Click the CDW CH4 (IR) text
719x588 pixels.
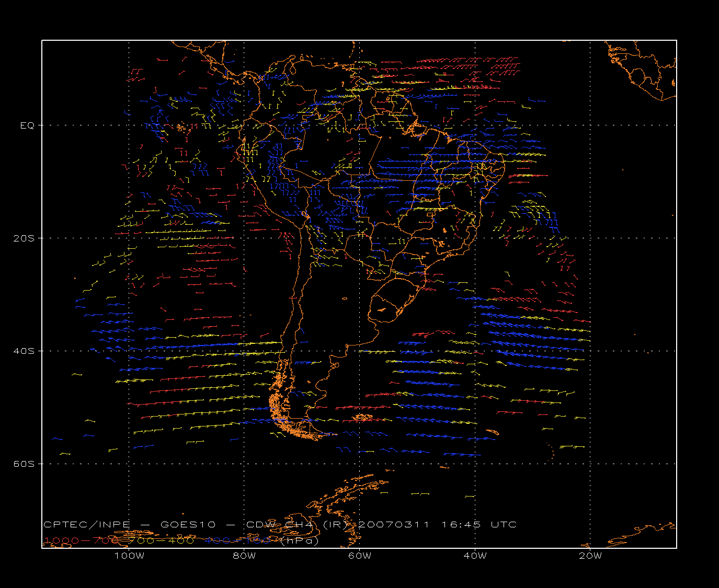[296, 525]
